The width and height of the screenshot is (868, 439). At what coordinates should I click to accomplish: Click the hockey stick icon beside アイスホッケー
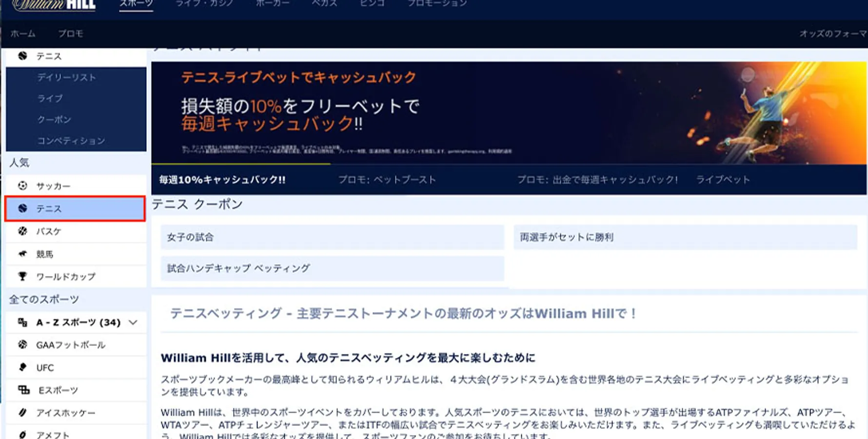coord(22,413)
